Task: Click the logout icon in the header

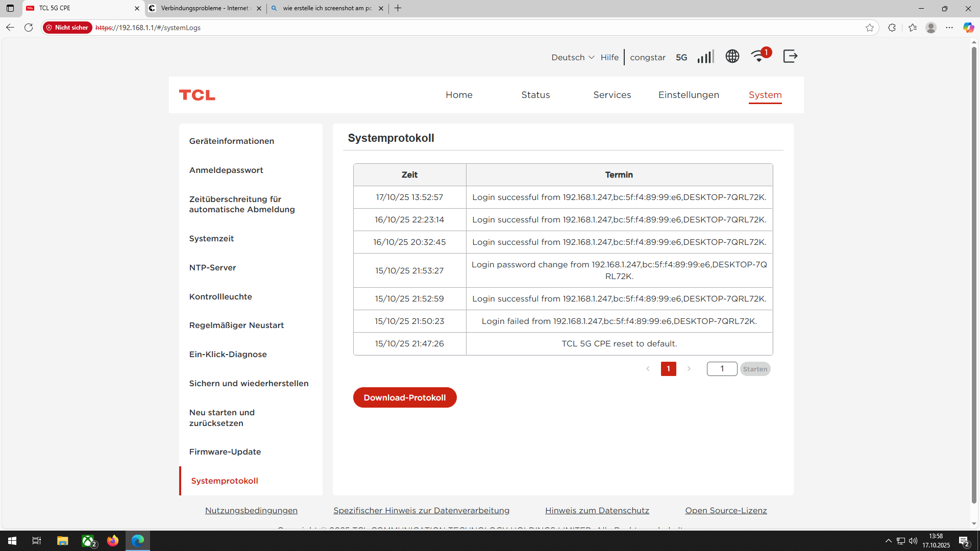Action: [790, 56]
